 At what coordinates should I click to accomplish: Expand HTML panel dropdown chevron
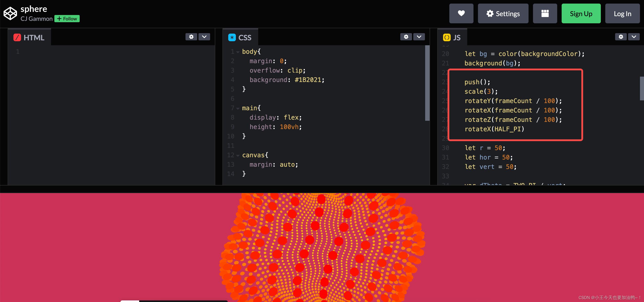(204, 37)
